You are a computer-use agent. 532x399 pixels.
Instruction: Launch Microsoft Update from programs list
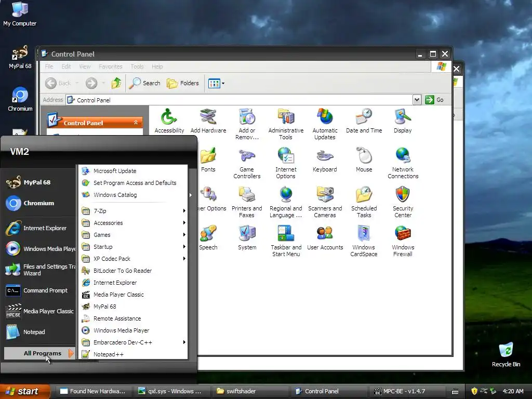tap(134, 171)
